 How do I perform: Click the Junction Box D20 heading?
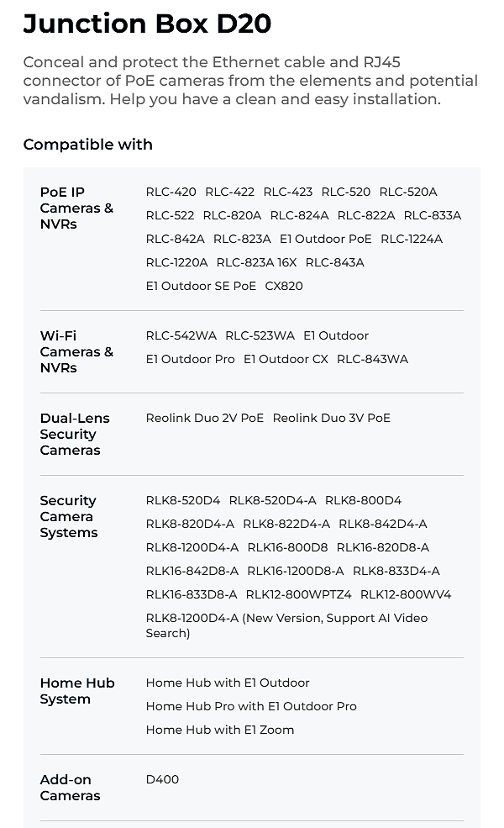147,24
